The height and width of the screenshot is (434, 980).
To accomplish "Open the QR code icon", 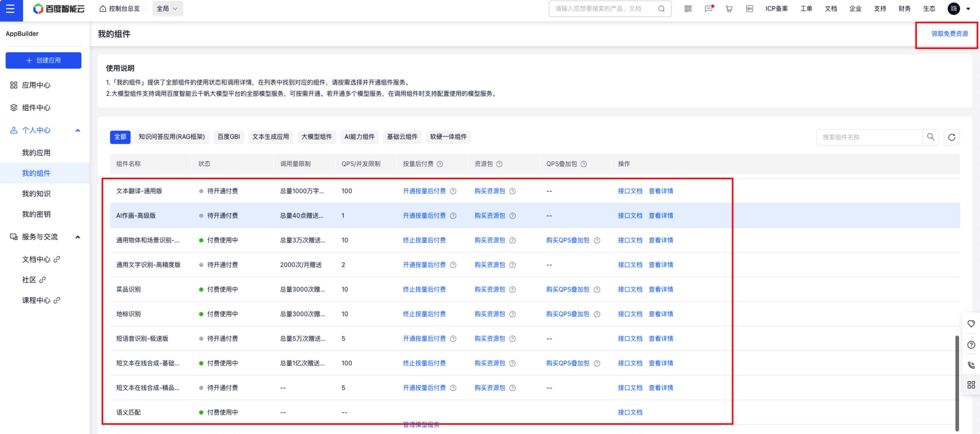I will 688,9.
